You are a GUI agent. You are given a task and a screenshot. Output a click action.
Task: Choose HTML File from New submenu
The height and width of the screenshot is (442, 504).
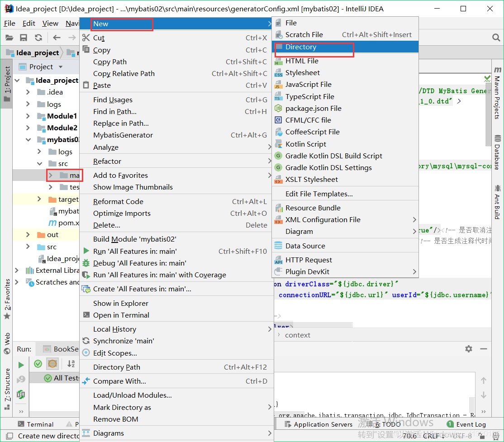345,61
